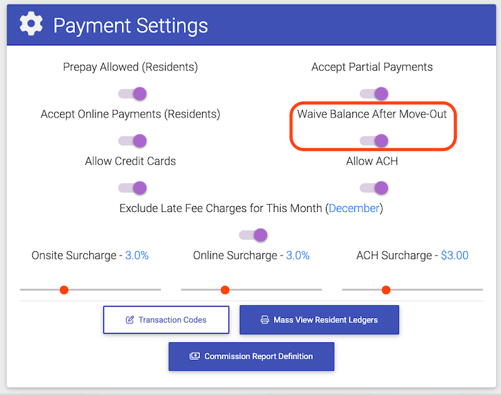Image resolution: width=501 pixels, height=395 pixels.
Task: Click the ACH Surcharge slider handle
Action: [386, 290]
